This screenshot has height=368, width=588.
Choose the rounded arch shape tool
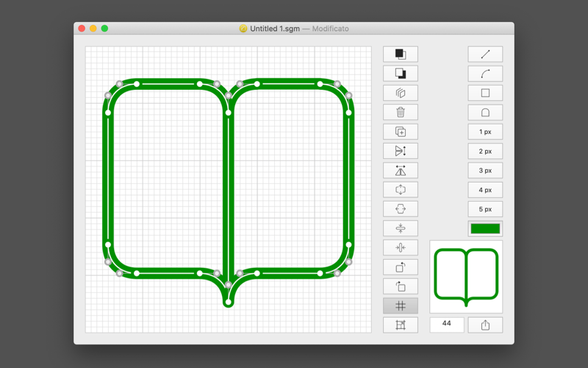[x=485, y=113]
